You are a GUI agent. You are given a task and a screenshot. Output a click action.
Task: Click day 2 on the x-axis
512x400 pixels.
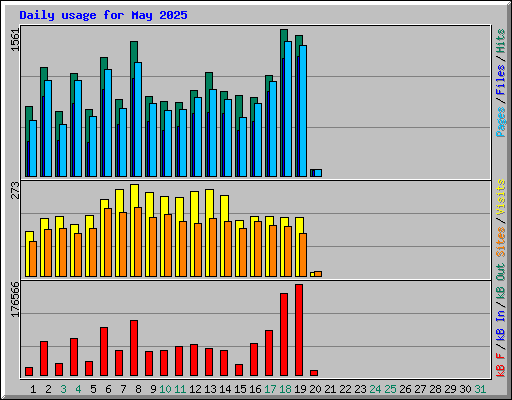coord(48,389)
